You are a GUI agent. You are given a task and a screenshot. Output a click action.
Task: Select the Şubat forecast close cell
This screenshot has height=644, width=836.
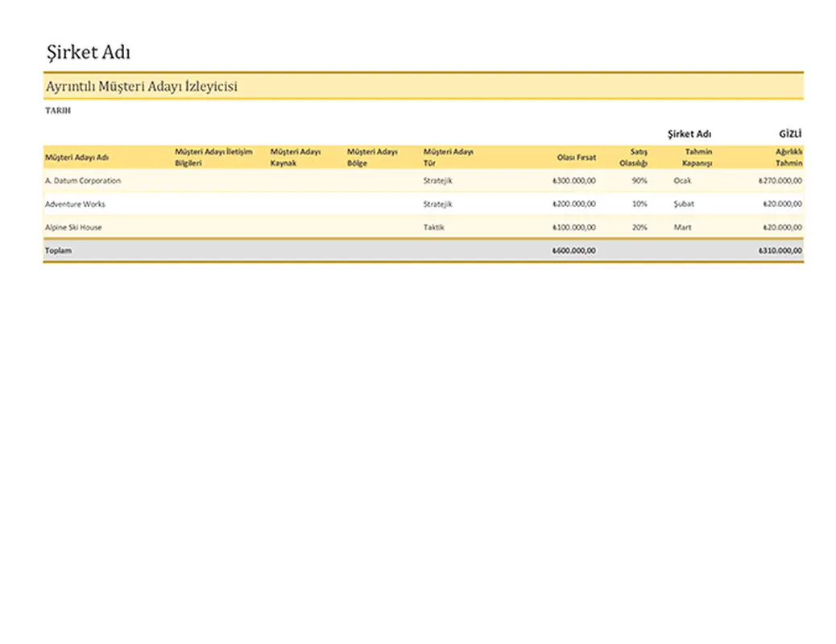683,204
